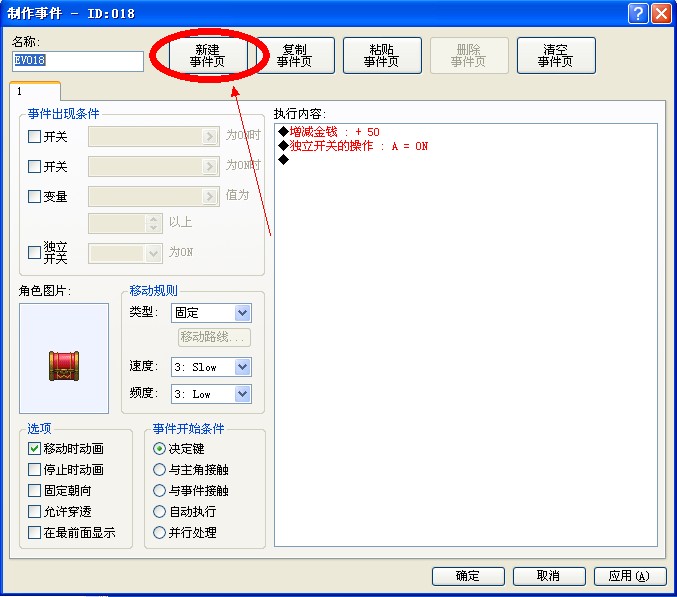Viewport: 677px width, 597px height.
Task: Enable the second 开关 condition checkbox
Action: pyautogui.click(x=34, y=167)
